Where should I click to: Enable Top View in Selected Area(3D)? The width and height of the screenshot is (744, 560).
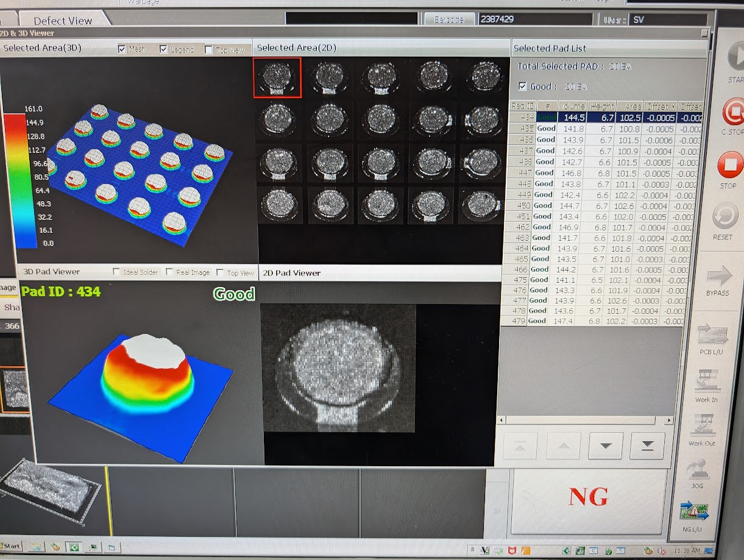(x=209, y=50)
